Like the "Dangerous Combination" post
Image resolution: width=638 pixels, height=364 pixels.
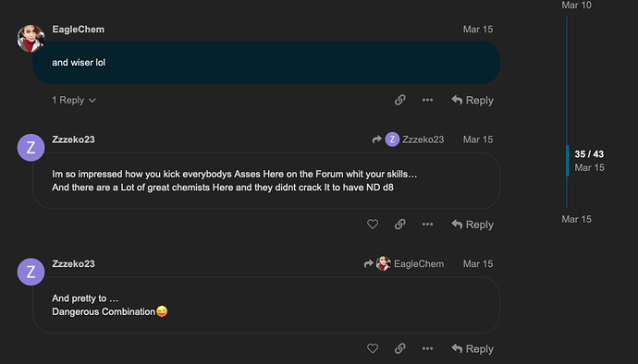(373, 348)
